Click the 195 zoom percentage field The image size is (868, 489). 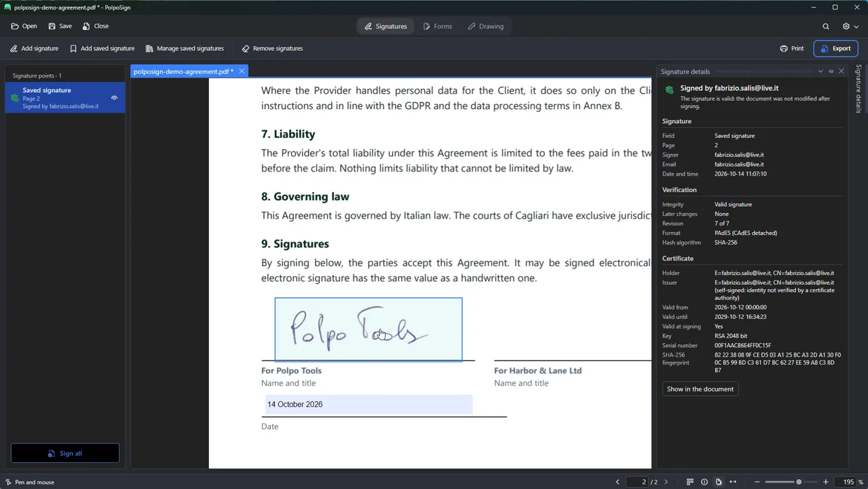pyautogui.click(x=846, y=482)
